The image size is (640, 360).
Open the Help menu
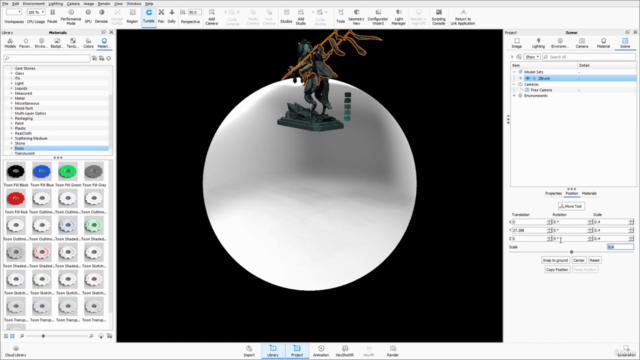click(149, 4)
